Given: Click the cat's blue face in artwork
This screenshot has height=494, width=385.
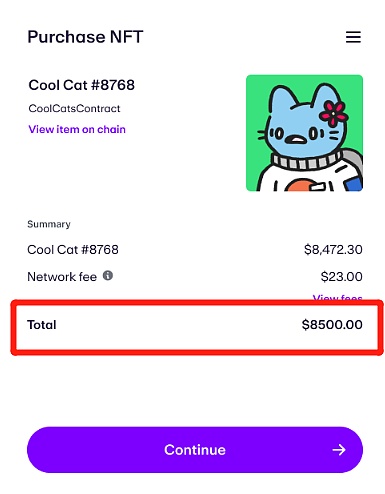Looking at the screenshot, I should point(302,132).
